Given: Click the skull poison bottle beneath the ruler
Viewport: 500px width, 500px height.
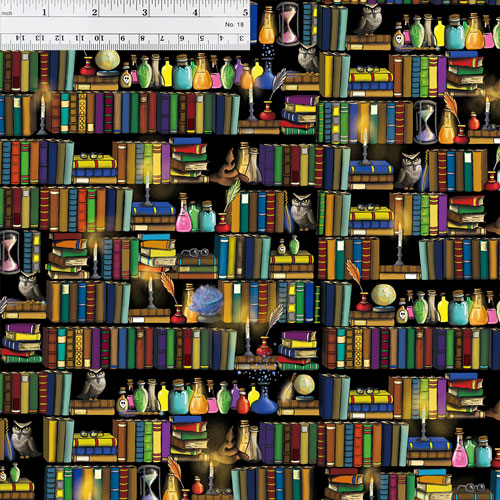Looking at the screenshot, I should [x=125, y=77].
